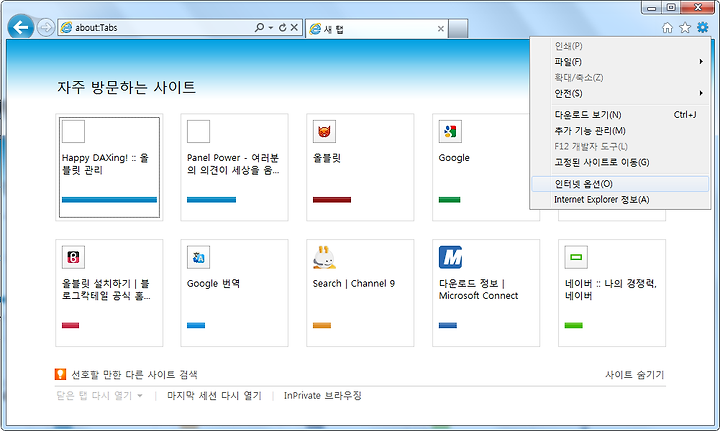Select 고정된 사이트로 이동(G) menu item
The height and width of the screenshot is (431, 720).
[620, 162]
